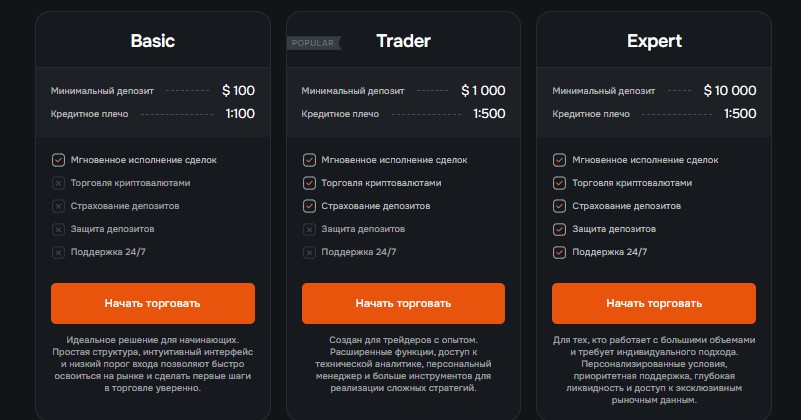Screen dimensions: 801x420
Task: Click the Trader plan $1 000 deposit amount
Action: pos(483,90)
